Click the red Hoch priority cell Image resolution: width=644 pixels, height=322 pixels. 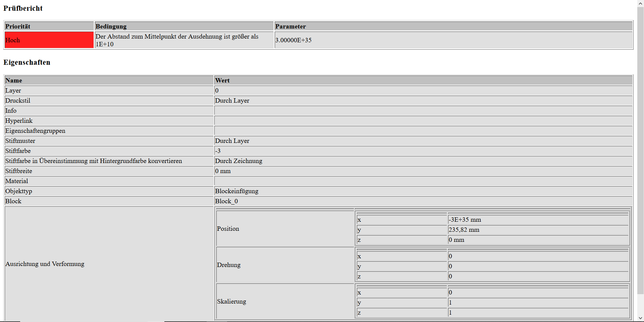pyautogui.click(x=49, y=40)
